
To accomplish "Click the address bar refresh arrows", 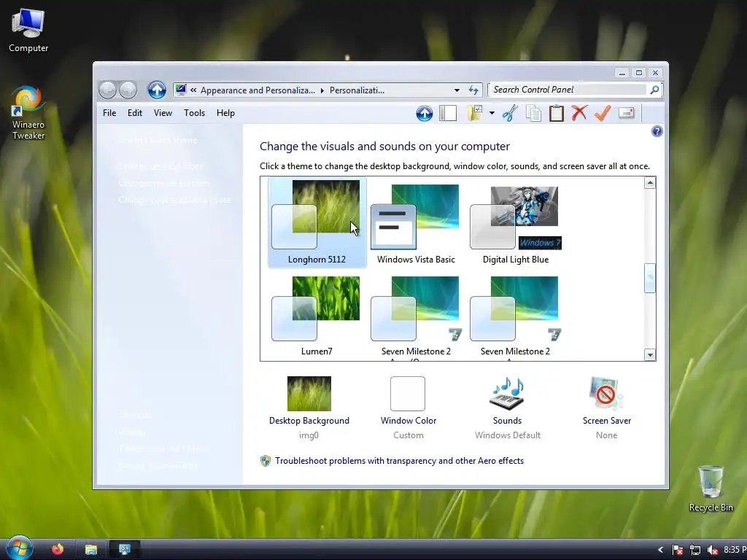I will point(473,90).
